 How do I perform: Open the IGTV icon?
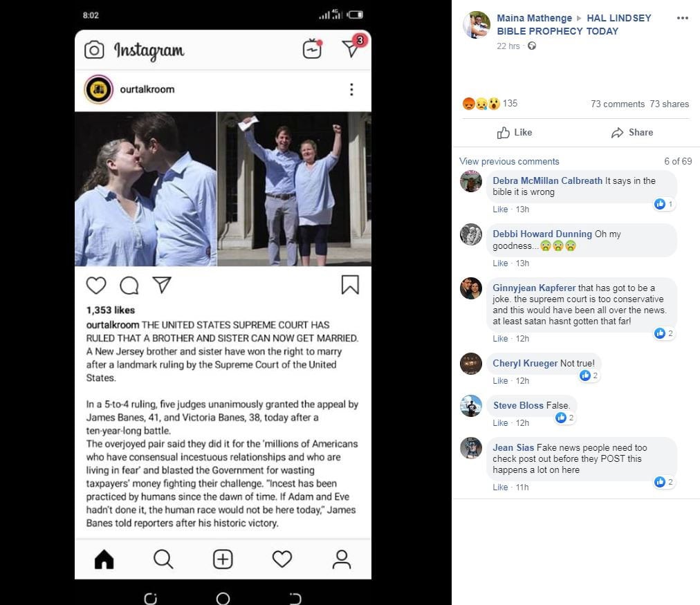pos(312,49)
